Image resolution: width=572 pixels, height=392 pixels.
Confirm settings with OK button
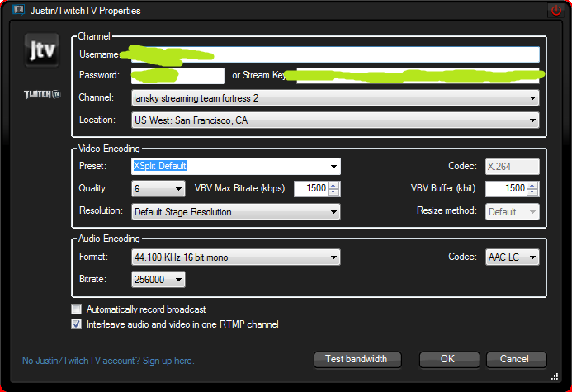tap(449, 360)
